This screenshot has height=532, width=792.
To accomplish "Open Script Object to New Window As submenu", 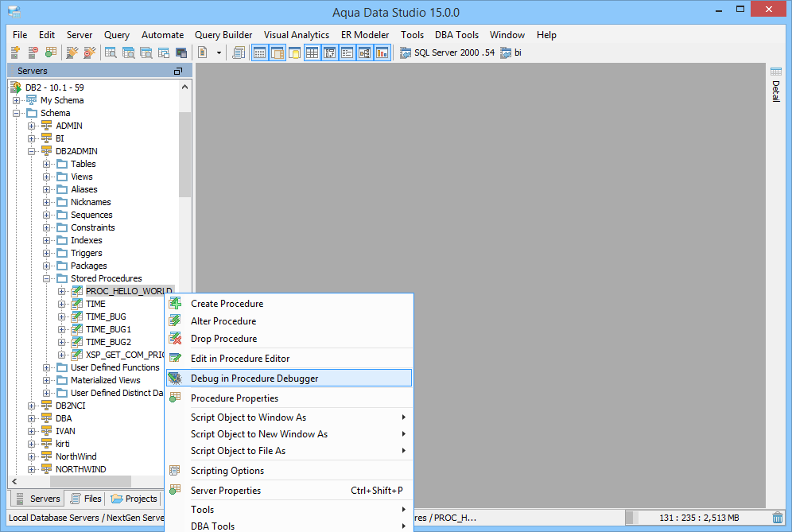I will (289, 434).
